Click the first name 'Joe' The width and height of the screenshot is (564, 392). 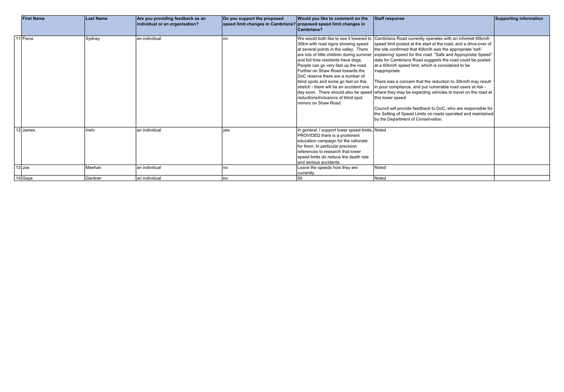click(25, 167)
